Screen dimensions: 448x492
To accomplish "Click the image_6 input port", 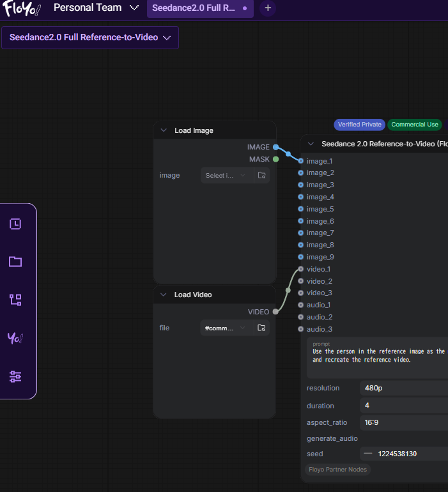I will click(301, 221).
